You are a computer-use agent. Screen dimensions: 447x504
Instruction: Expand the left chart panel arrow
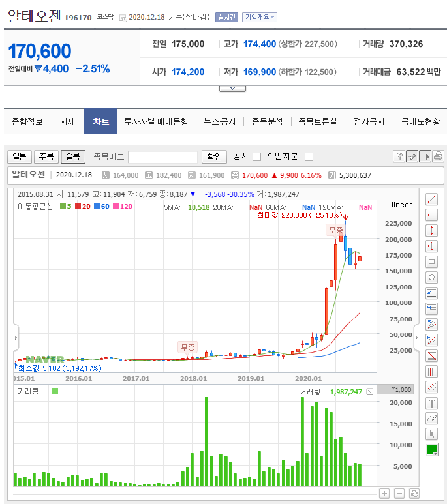[x=16, y=338]
